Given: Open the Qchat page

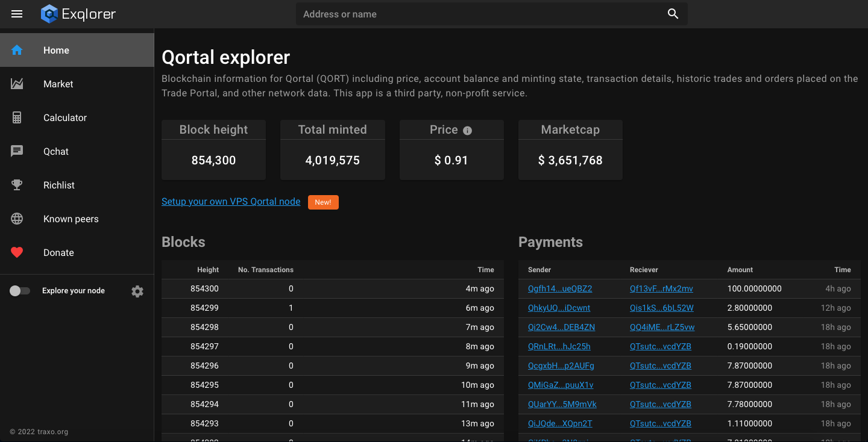Looking at the screenshot, I should pos(77,151).
